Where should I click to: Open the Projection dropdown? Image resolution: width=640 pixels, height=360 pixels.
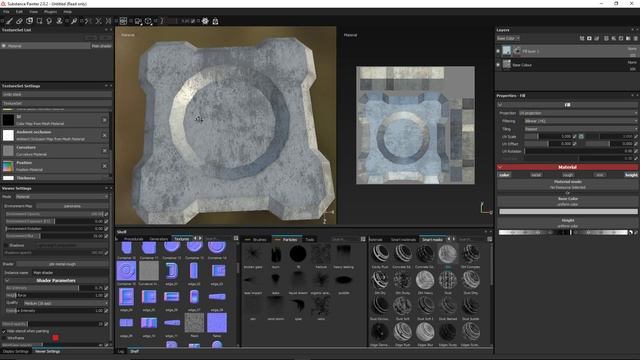[578, 113]
